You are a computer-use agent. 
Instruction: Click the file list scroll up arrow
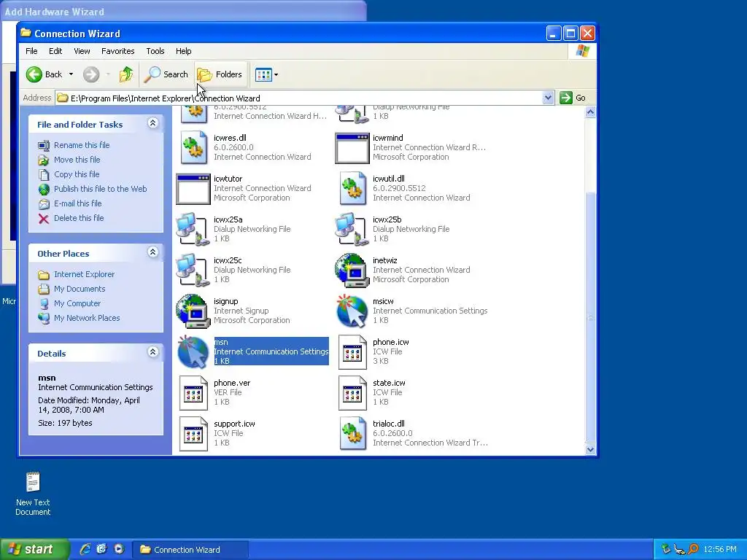coord(590,112)
